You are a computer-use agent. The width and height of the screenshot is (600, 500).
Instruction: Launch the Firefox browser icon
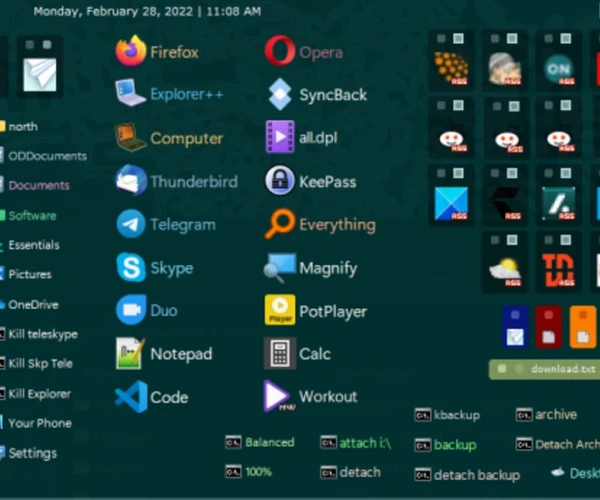(x=130, y=51)
